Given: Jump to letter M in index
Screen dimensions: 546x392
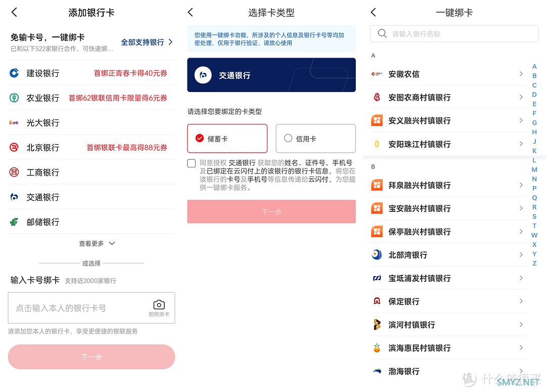Looking at the screenshot, I should point(534,169).
